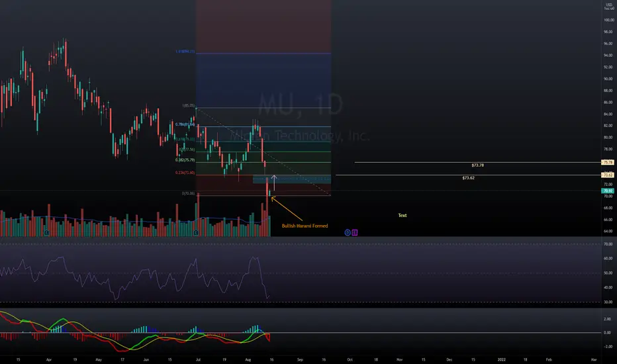Select the 1.618 Fibonacci extension label
Viewport: 617px width, 364px height.
(x=185, y=52)
